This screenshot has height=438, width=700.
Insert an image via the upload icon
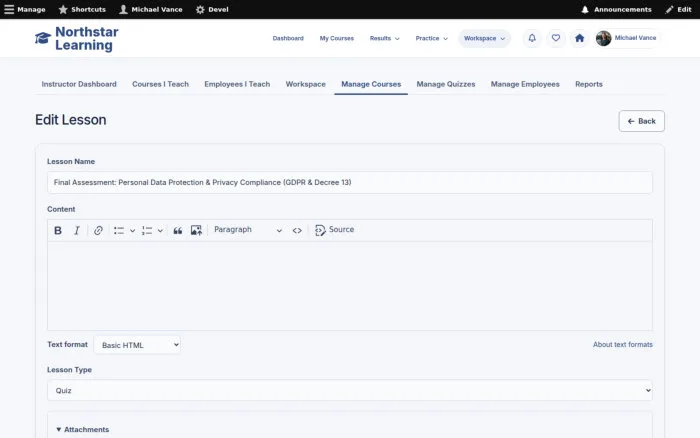pos(196,230)
